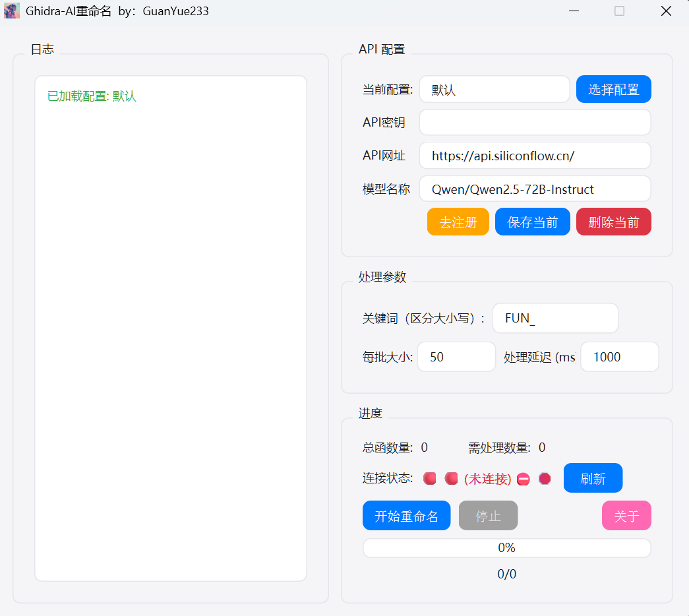Click the no-entry status icon after 未连接
Screen dimensions: 689x616
point(523,479)
